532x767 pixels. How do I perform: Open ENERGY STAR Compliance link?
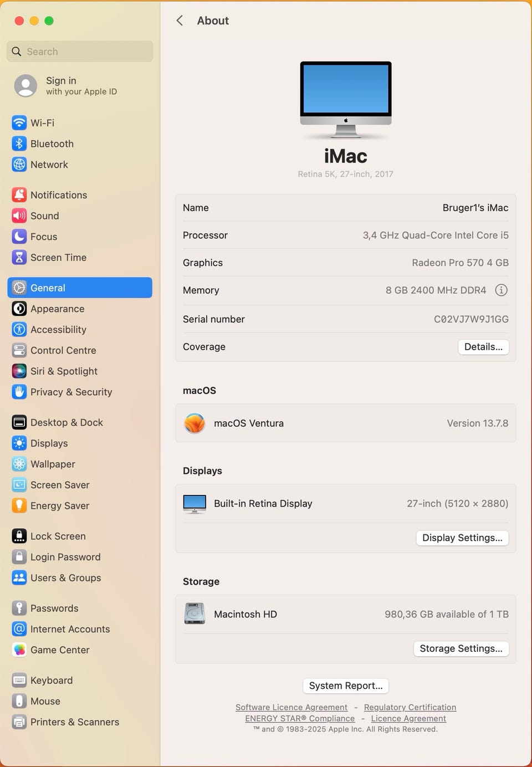tap(300, 718)
